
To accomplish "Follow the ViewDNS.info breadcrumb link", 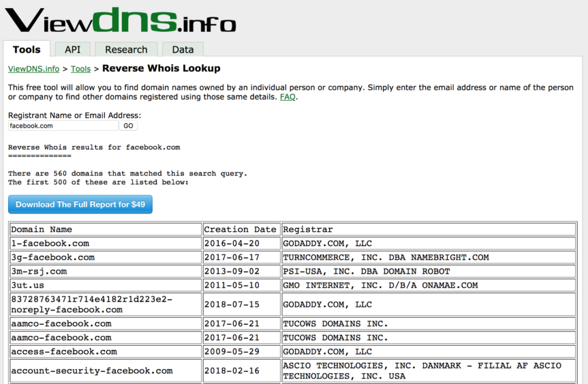I will pos(34,69).
